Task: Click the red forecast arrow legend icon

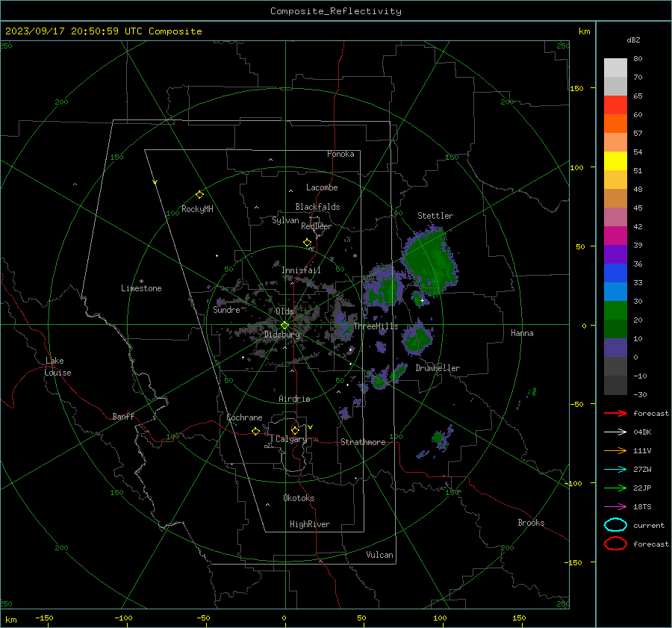Action: point(615,413)
